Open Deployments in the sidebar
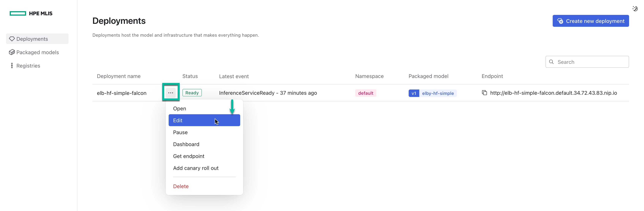 pyautogui.click(x=37, y=39)
